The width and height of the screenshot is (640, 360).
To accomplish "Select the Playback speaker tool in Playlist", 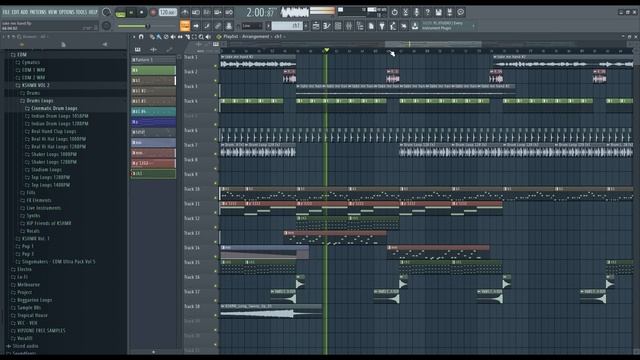I will pos(208,37).
